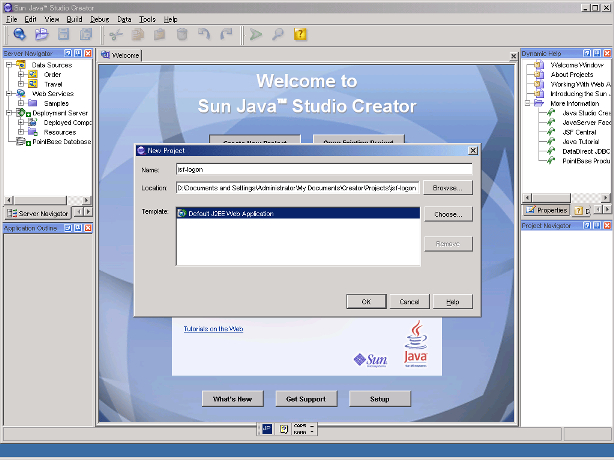Click the Copy toolbar icon
614x460 pixels.
click(x=137, y=35)
